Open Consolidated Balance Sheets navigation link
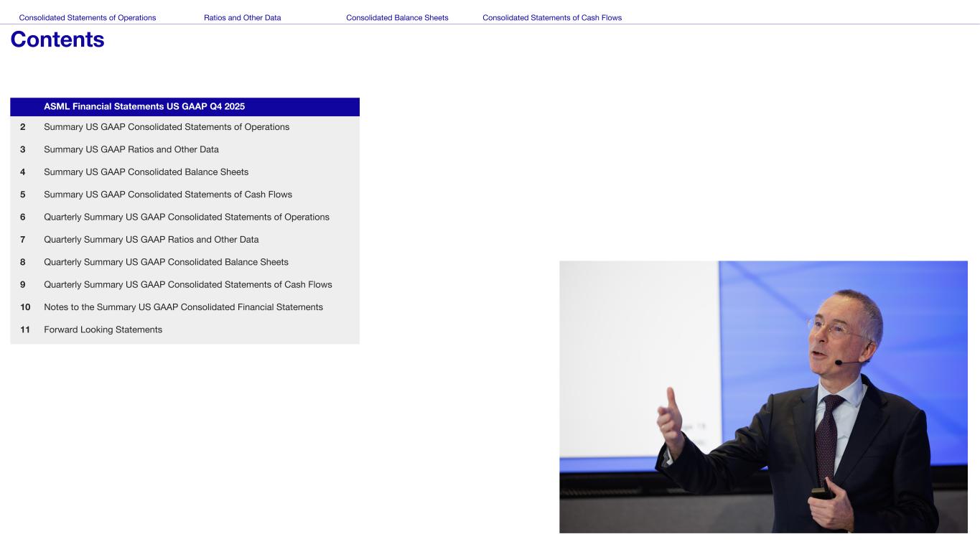This screenshot has width=980, height=552. [397, 18]
